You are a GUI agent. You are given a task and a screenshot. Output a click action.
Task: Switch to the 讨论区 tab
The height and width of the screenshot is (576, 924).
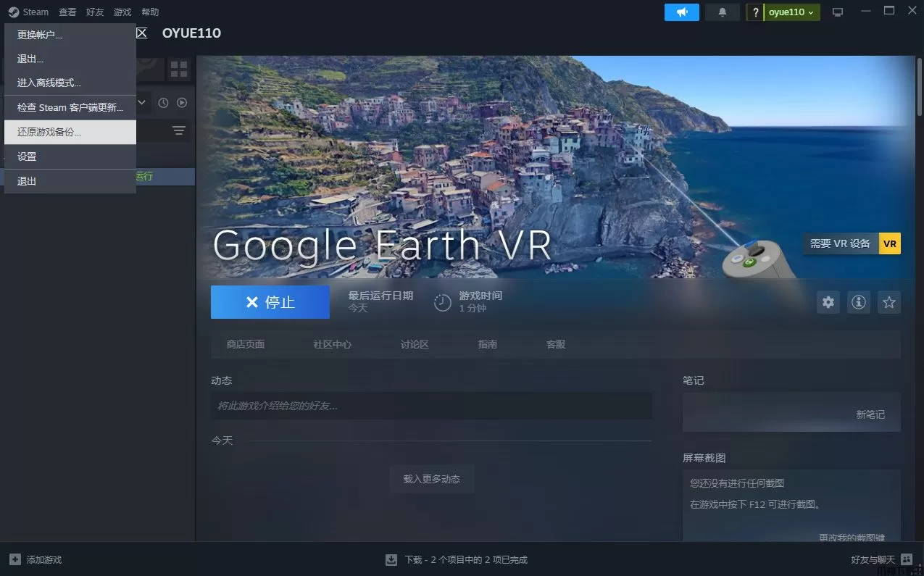click(414, 344)
